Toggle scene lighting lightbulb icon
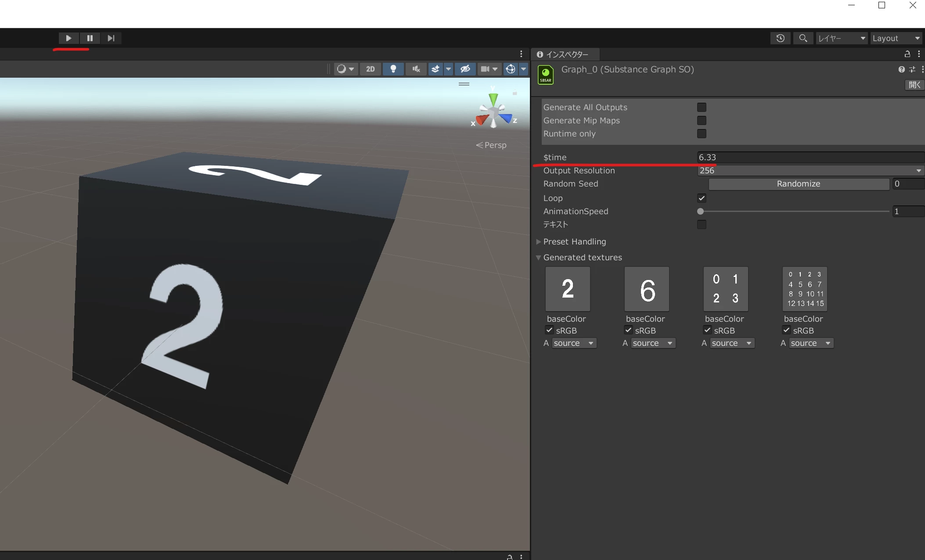The image size is (925, 560). click(393, 69)
